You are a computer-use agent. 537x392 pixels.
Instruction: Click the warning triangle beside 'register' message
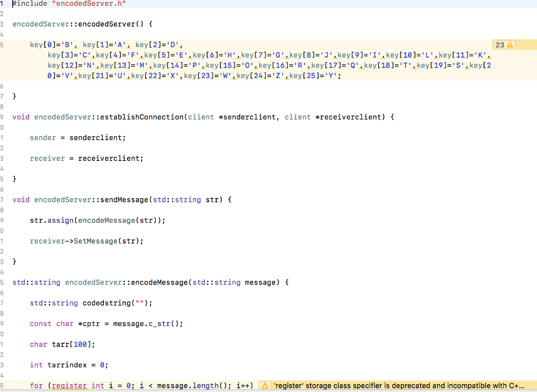[x=265, y=386]
